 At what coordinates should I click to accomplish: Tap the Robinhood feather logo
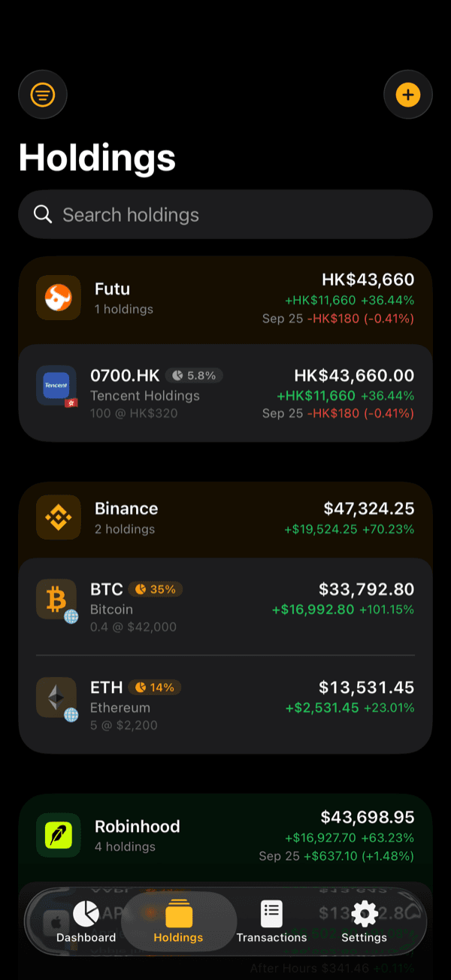coord(59,835)
